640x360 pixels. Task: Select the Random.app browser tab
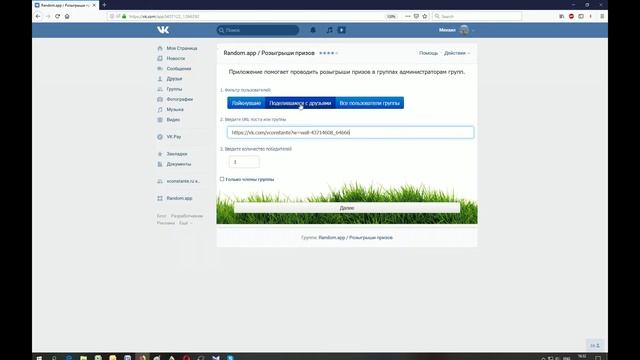(x=65, y=5)
